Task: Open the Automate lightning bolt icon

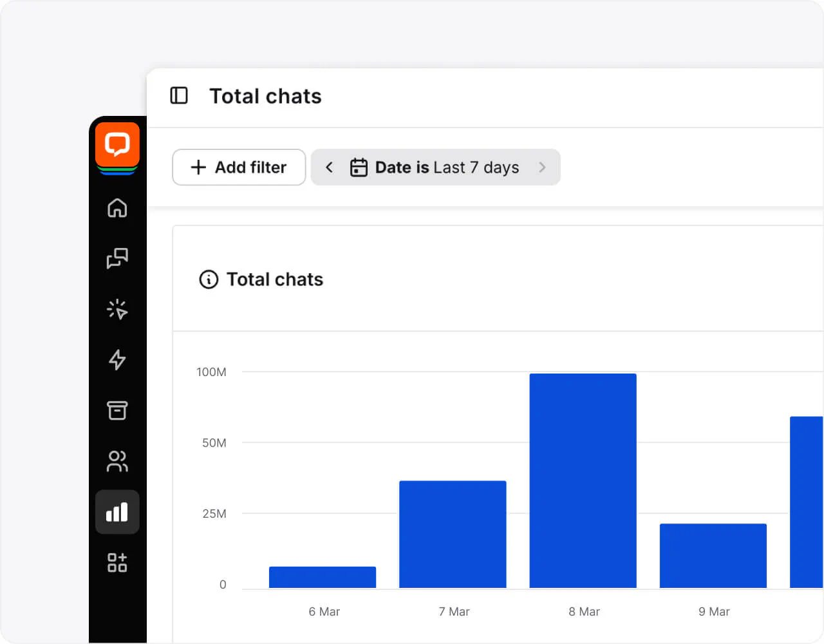Action: click(117, 359)
